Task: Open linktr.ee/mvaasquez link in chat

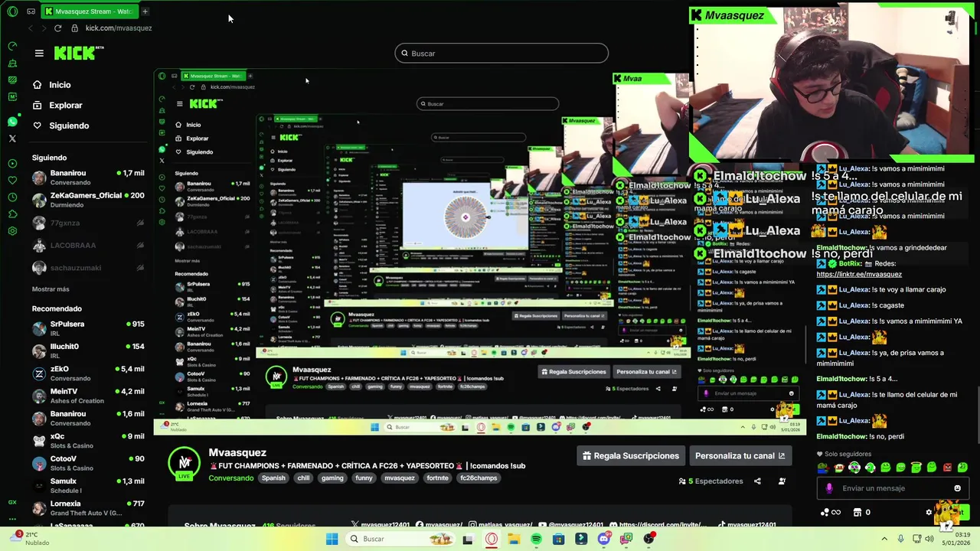Action: (x=859, y=274)
